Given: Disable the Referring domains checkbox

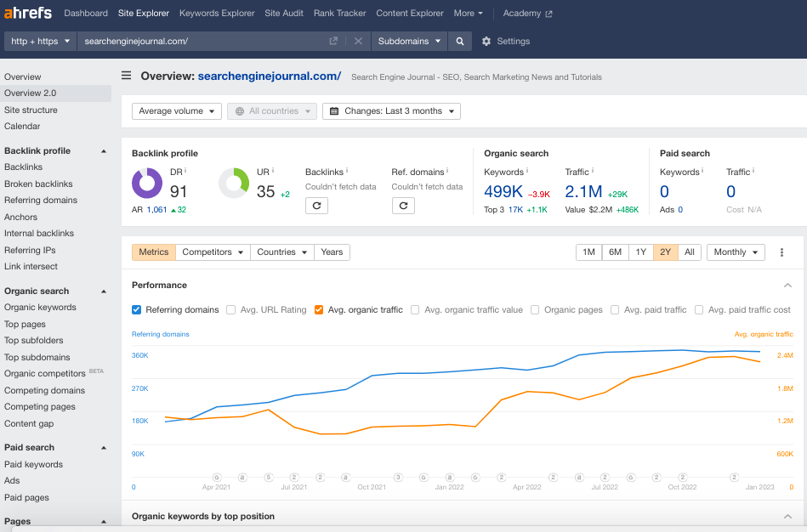Looking at the screenshot, I should coord(136,310).
